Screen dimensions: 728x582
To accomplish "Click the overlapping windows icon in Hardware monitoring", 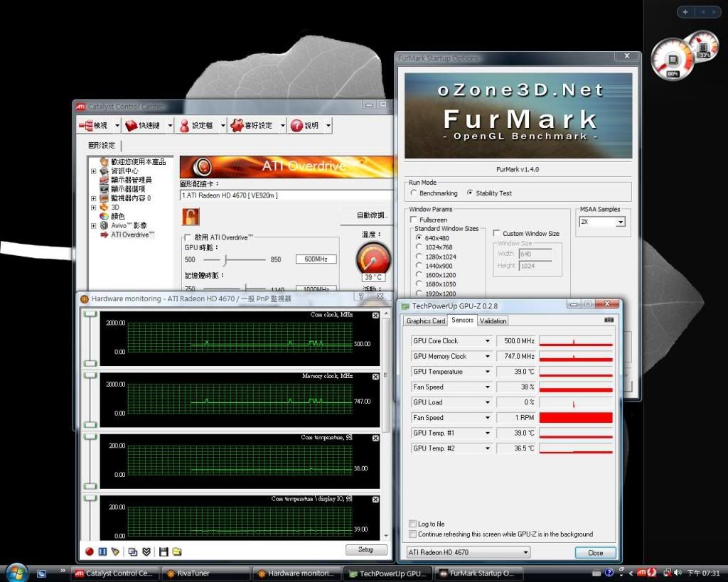I will tap(133, 551).
